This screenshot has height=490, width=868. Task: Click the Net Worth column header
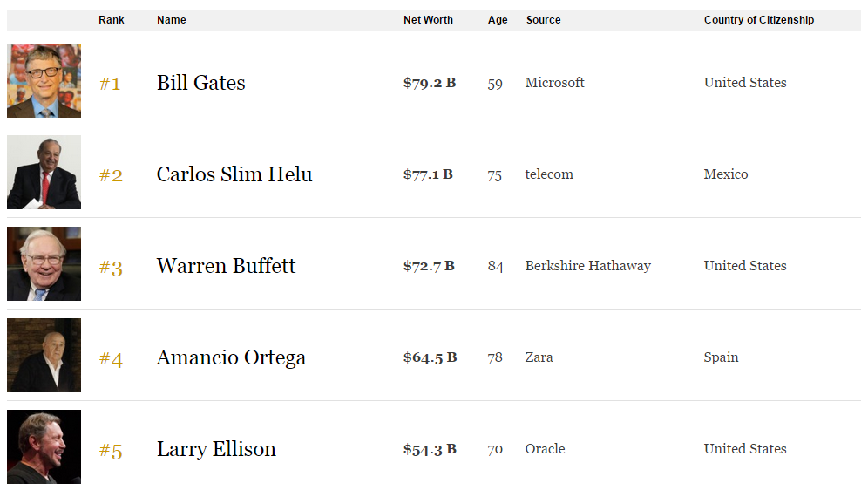pyautogui.click(x=428, y=20)
